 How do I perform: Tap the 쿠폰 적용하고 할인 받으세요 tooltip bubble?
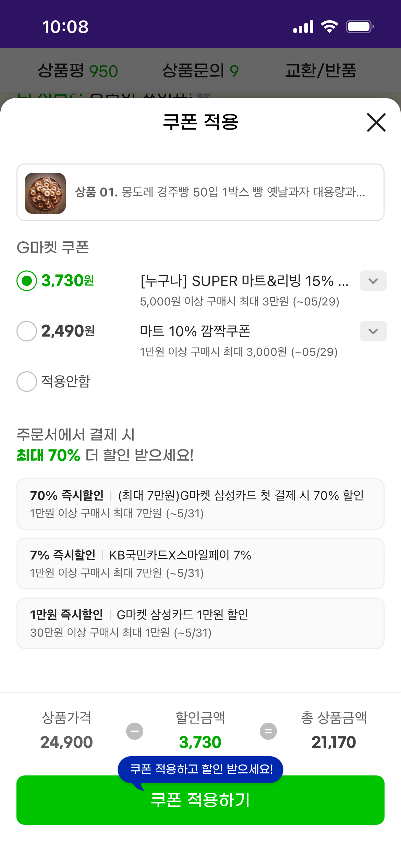pos(200,770)
